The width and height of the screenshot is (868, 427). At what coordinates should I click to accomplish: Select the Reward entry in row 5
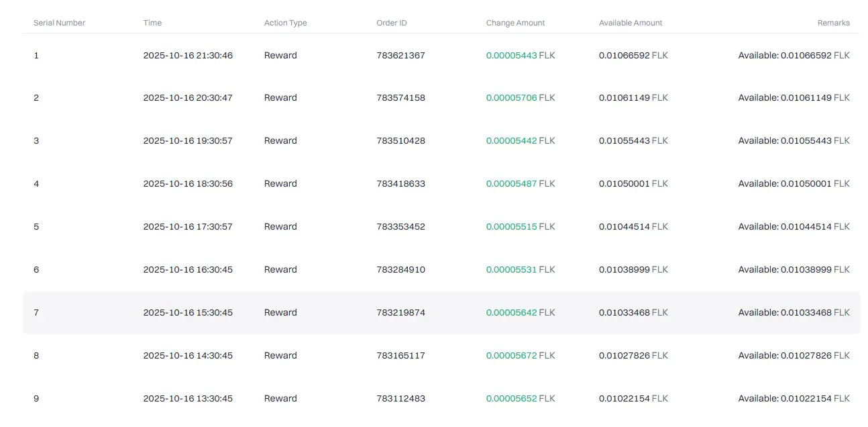[280, 227]
